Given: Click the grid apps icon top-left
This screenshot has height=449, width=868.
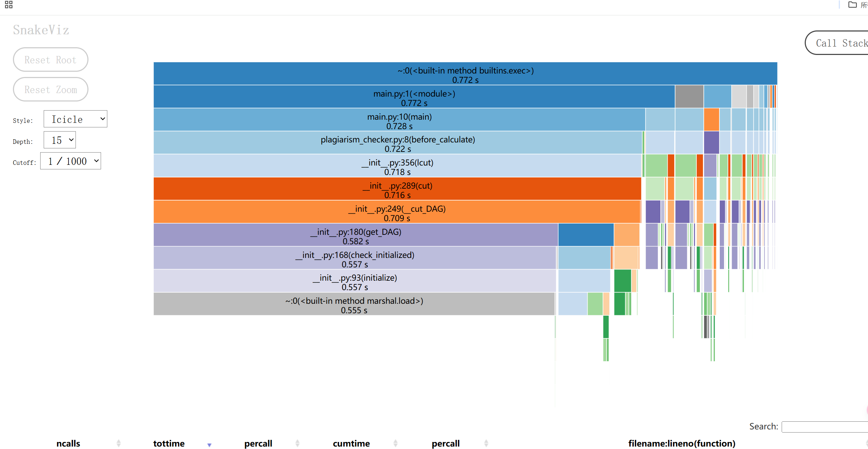Looking at the screenshot, I should coord(9,5).
